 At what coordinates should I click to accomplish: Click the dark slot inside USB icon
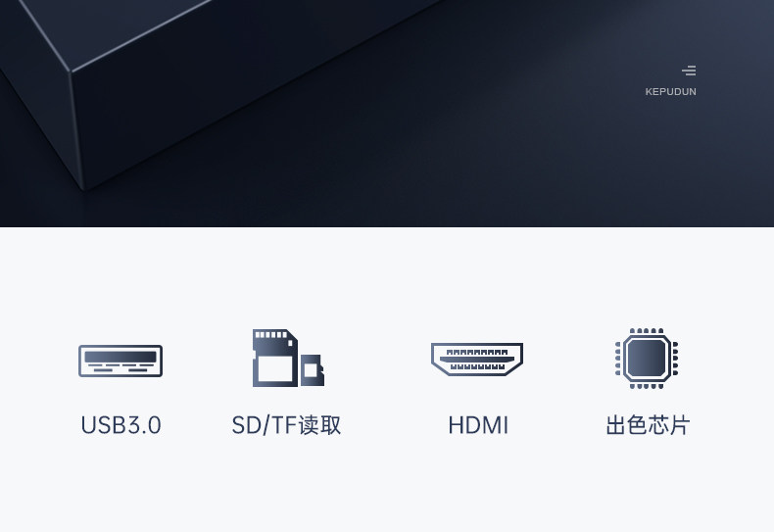[x=121, y=357]
